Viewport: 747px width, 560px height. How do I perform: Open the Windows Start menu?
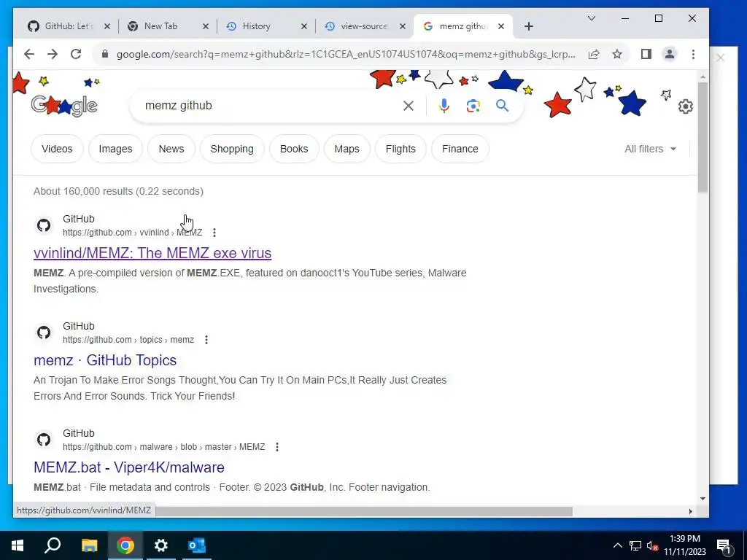pyautogui.click(x=18, y=545)
